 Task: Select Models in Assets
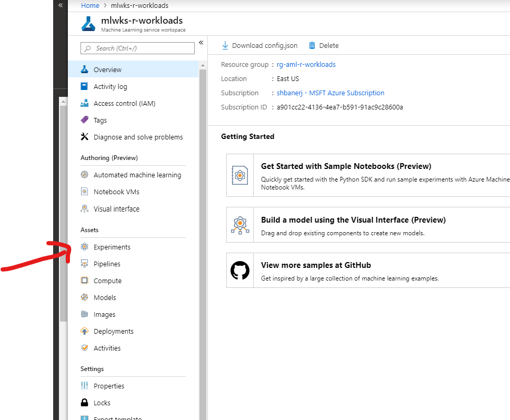(133, 297)
